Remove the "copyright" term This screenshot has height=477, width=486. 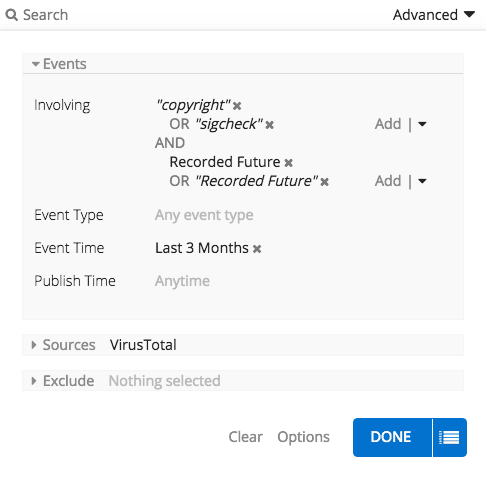click(x=237, y=106)
